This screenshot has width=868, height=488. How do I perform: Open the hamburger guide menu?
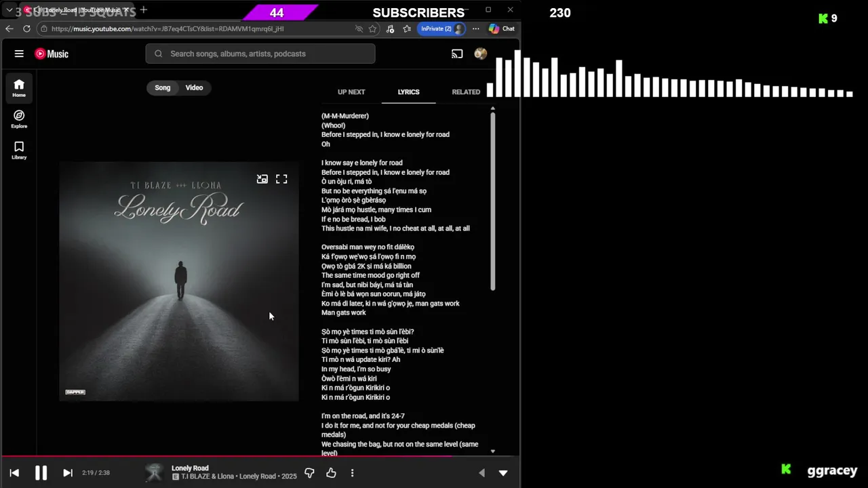(x=19, y=54)
